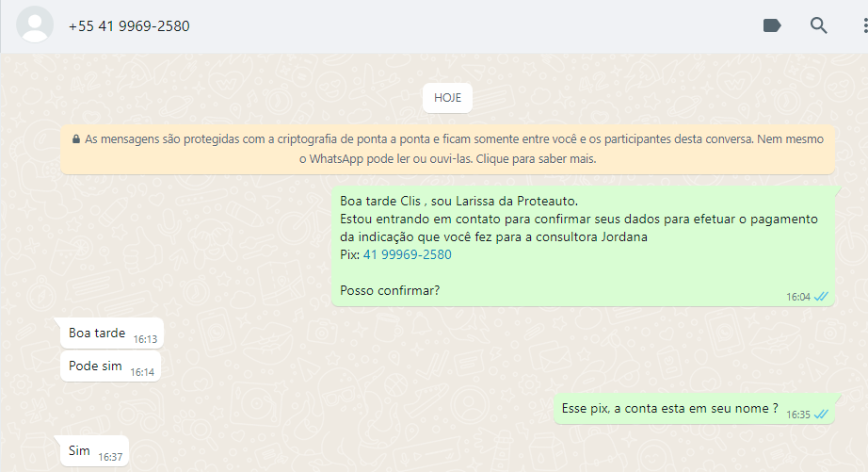Viewport: 868px width, 472px height.
Task: Click blue read checkmarks on 16:35 message
Action: click(821, 414)
